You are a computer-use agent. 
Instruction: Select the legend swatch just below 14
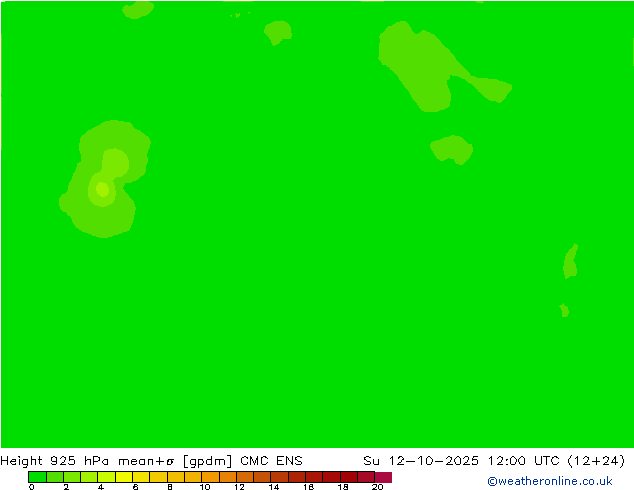(x=262, y=477)
